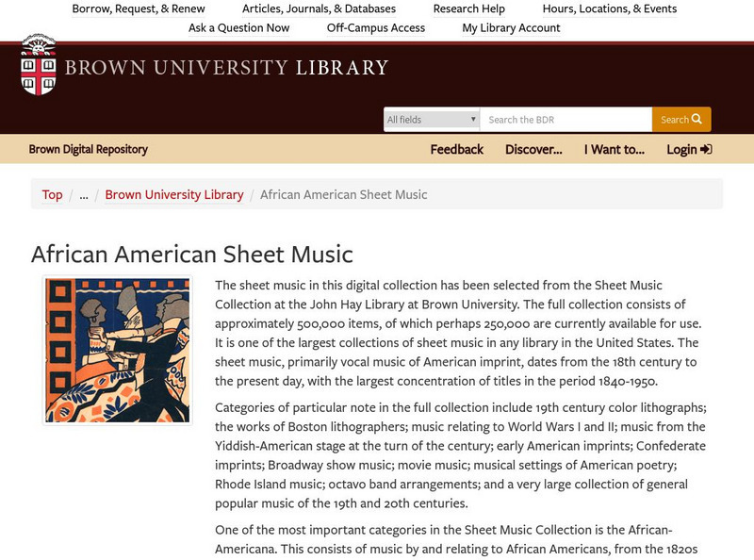
Task: Expand the ellipsis breadcrumb item
Action: tap(84, 194)
